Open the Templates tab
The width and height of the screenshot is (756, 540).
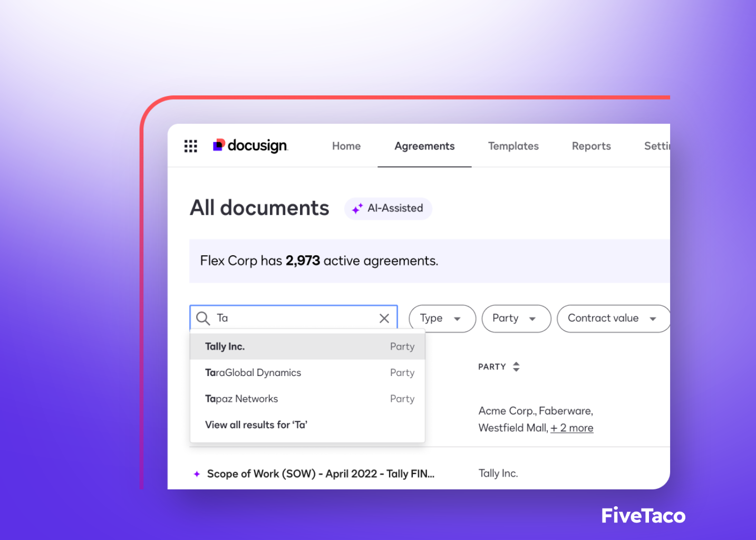(513, 146)
